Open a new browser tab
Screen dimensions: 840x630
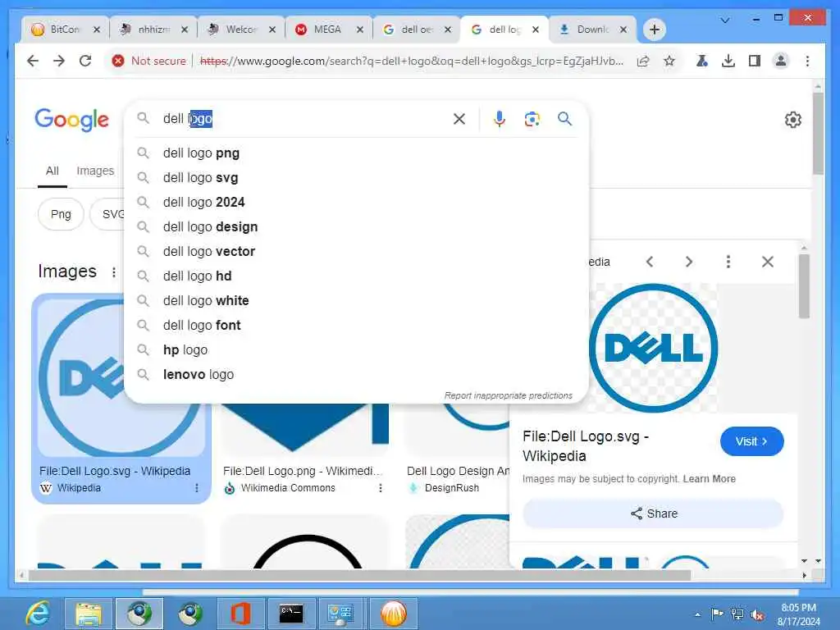pos(654,30)
